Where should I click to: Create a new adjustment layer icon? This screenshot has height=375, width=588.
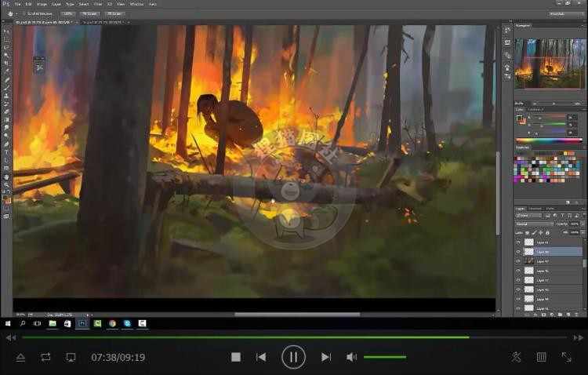coord(552,315)
